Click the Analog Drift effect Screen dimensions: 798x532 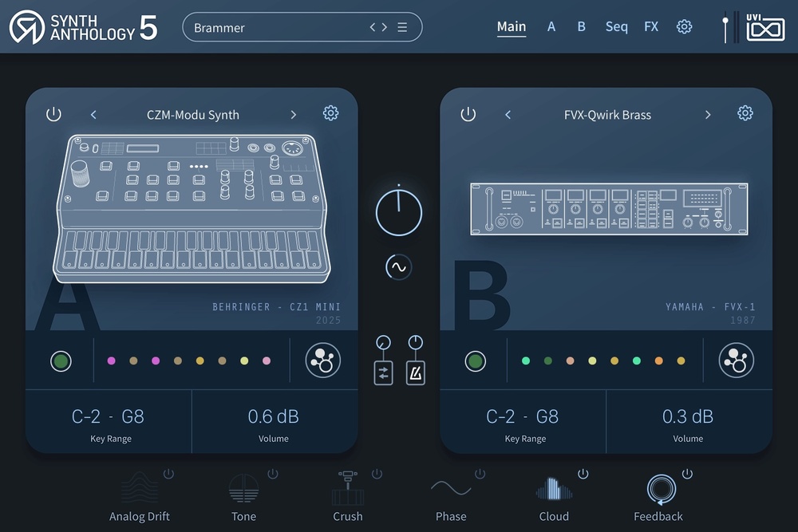click(x=140, y=496)
